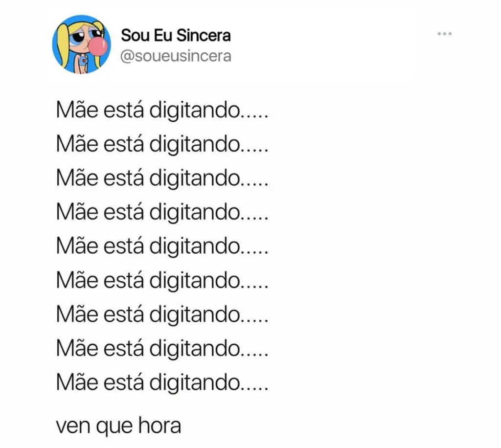Viewport: 501px width, 448px height.
Task: Open the three-dot more options menu
Action: [444, 34]
